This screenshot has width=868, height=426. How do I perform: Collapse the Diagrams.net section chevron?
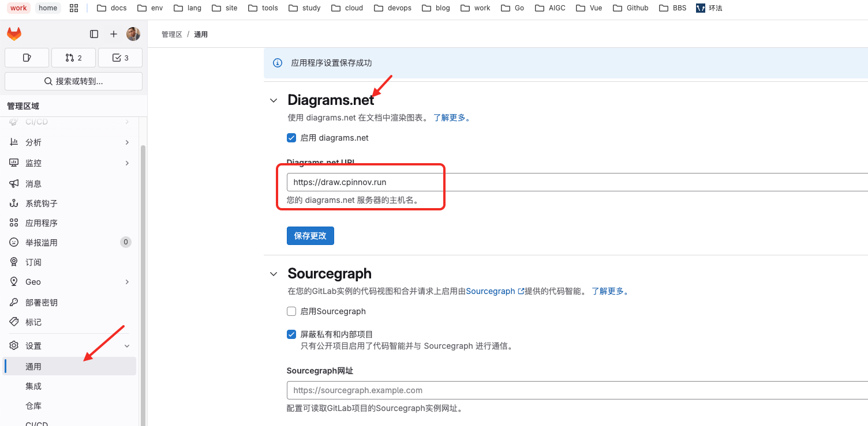tap(274, 100)
